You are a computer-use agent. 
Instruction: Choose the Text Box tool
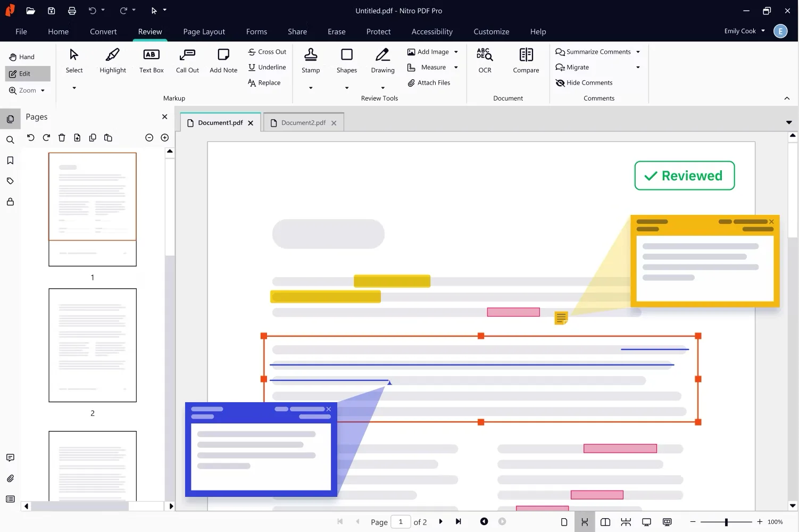(x=151, y=61)
